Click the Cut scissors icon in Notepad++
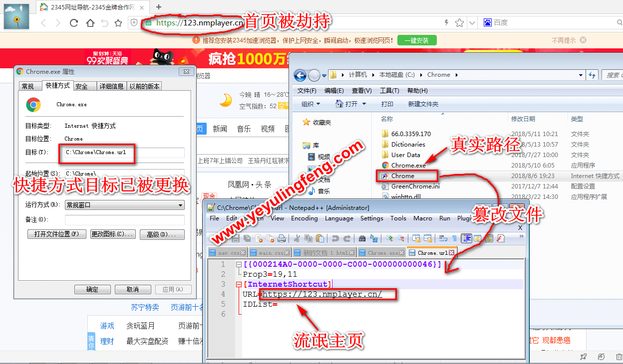623x364 pixels. tap(297, 239)
